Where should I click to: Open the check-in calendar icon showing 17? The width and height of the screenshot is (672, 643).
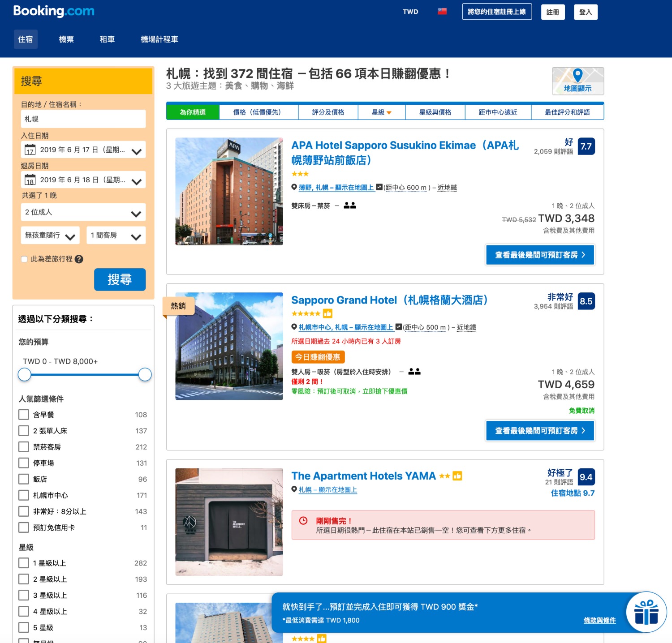pyautogui.click(x=30, y=150)
